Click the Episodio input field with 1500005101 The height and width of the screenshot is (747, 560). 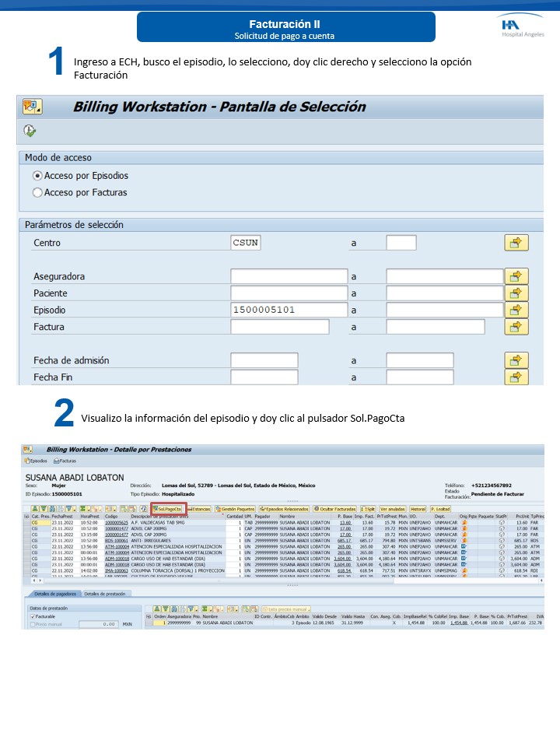[x=290, y=310]
